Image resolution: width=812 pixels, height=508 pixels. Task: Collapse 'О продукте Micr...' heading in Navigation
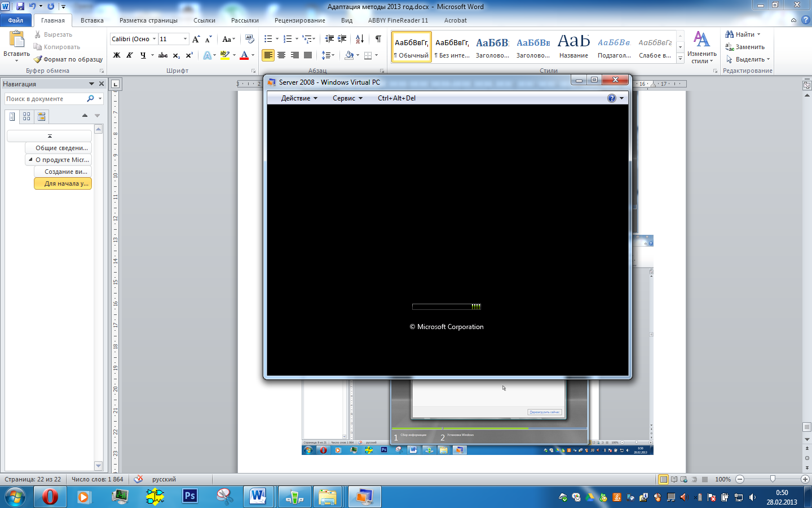coord(30,160)
